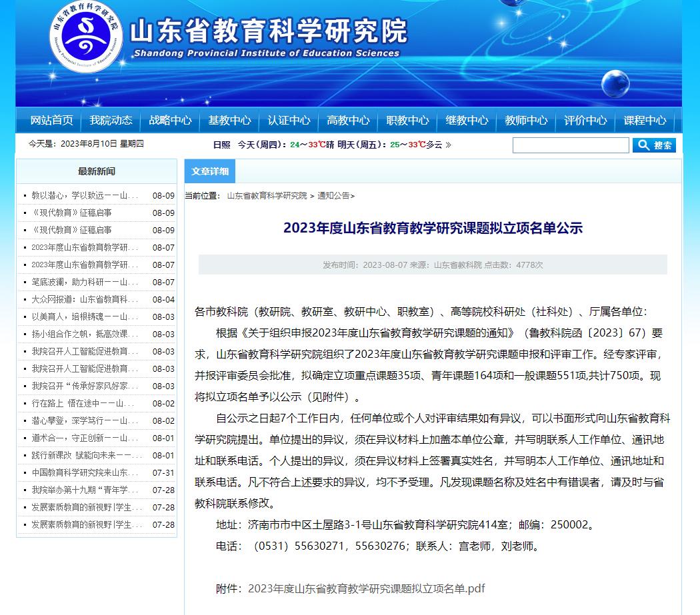Open the 潜心攀登，深学笃行 news link
700x615 pixels.
(85, 421)
